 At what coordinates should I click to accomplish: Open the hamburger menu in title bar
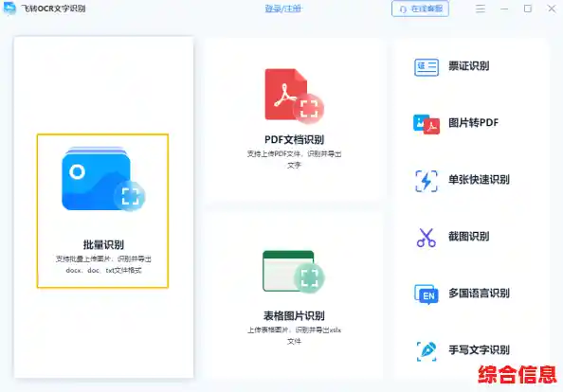pos(480,9)
